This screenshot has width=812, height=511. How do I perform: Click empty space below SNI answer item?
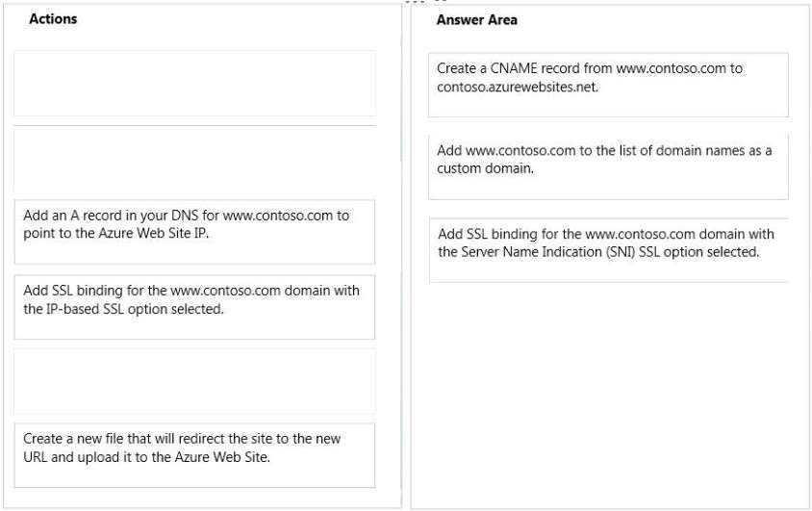coord(608,394)
